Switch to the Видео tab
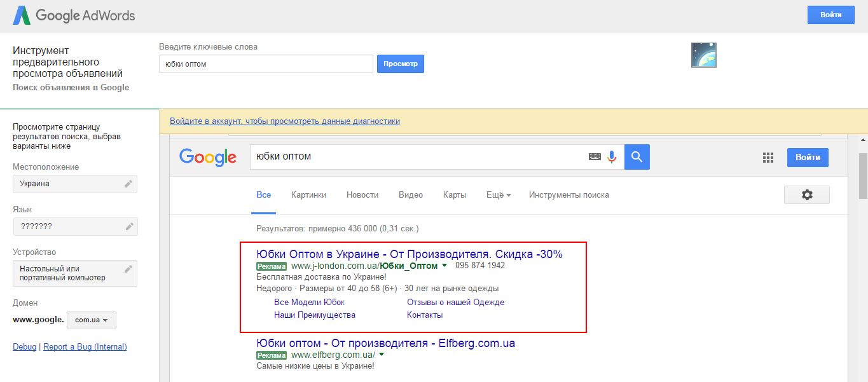 pos(411,195)
